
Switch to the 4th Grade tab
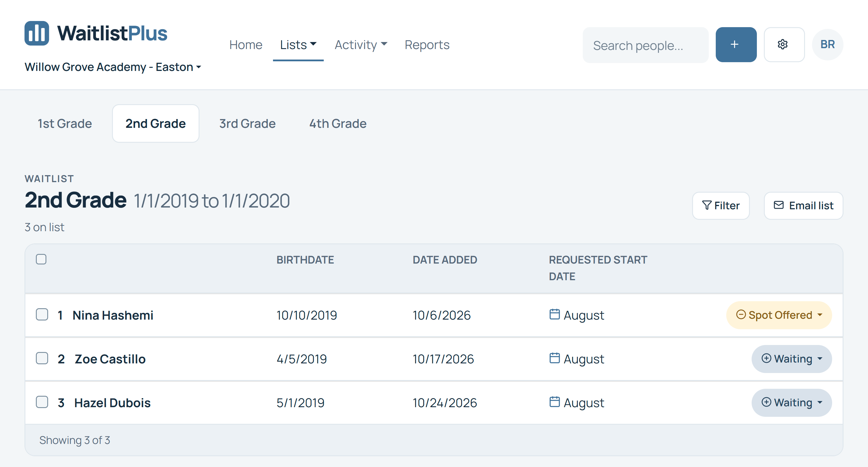point(338,123)
